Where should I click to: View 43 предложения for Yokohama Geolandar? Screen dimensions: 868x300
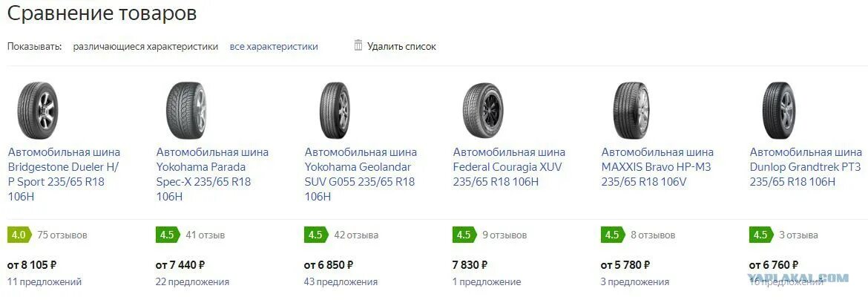[x=341, y=281]
